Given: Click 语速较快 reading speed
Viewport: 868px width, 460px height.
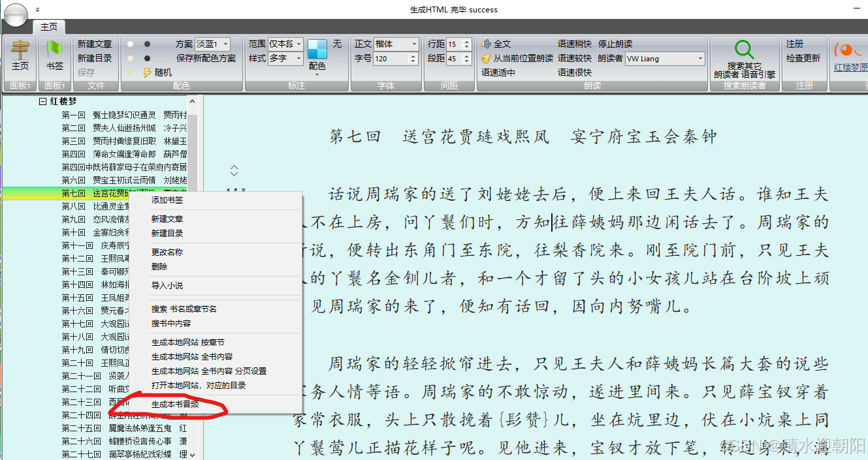Looking at the screenshot, I should [575, 58].
